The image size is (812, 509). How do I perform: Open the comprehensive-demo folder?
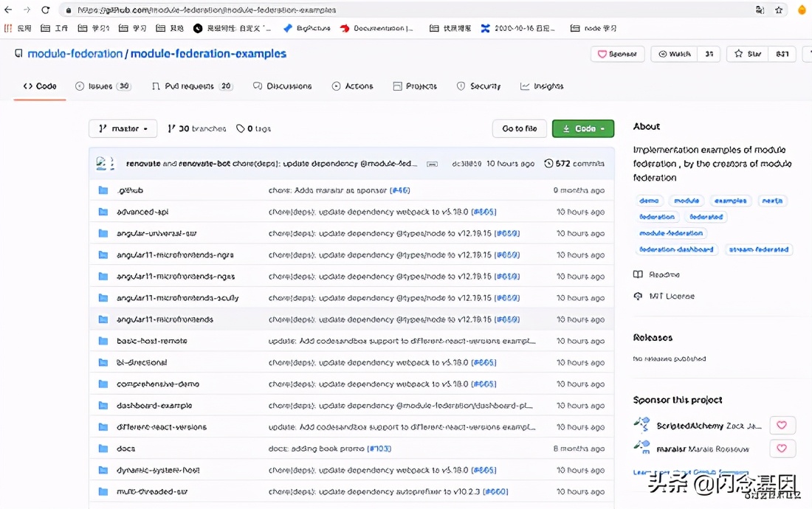click(157, 384)
